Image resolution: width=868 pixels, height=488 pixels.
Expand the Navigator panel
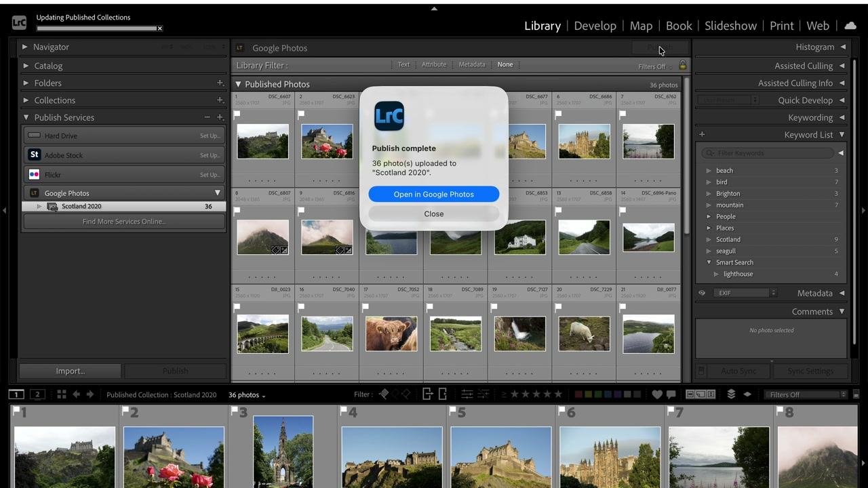click(25, 47)
